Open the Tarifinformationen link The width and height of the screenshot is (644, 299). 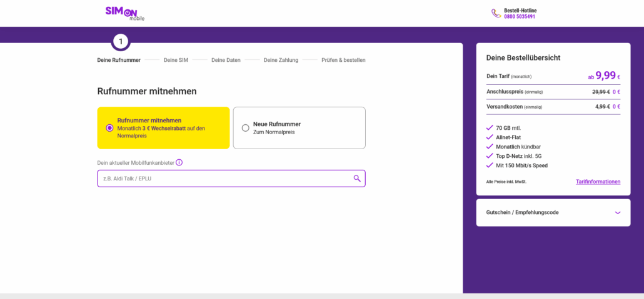coord(598,182)
